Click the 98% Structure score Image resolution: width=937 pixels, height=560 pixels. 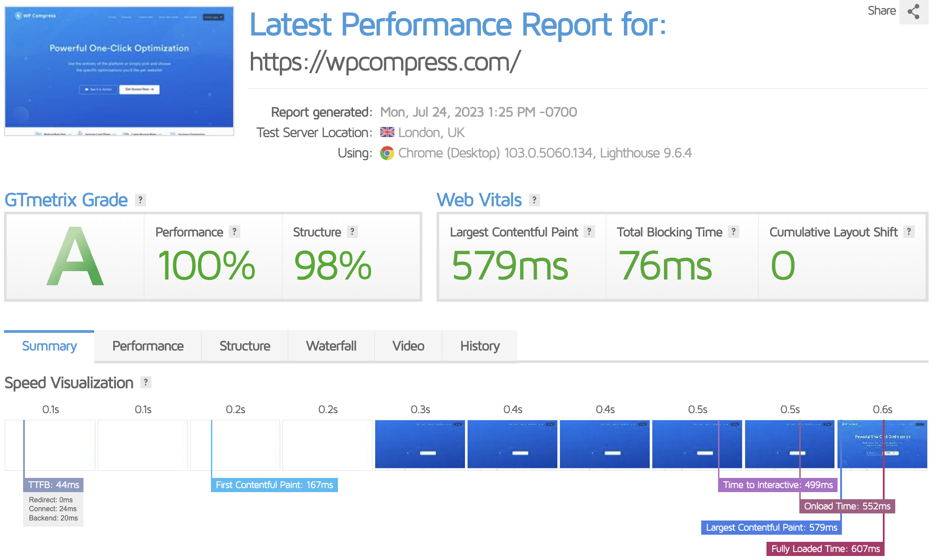point(333,266)
